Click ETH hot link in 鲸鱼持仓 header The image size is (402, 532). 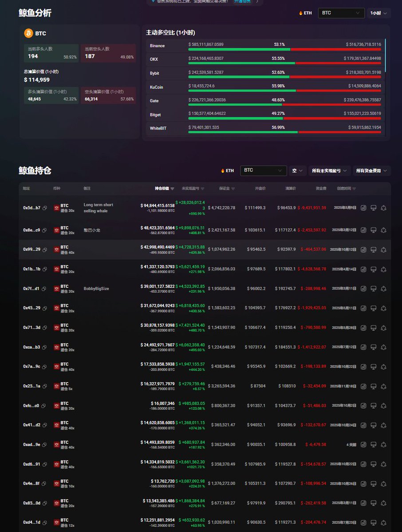[227, 170]
